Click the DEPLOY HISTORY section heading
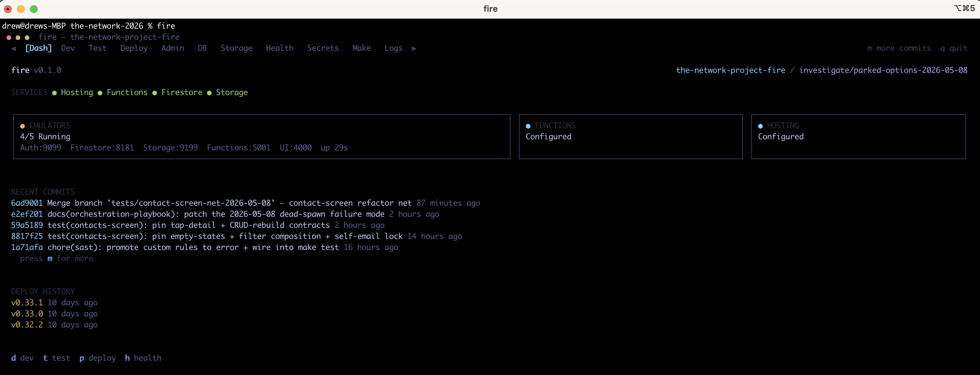This screenshot has width=980, height=375. point(43,291)
